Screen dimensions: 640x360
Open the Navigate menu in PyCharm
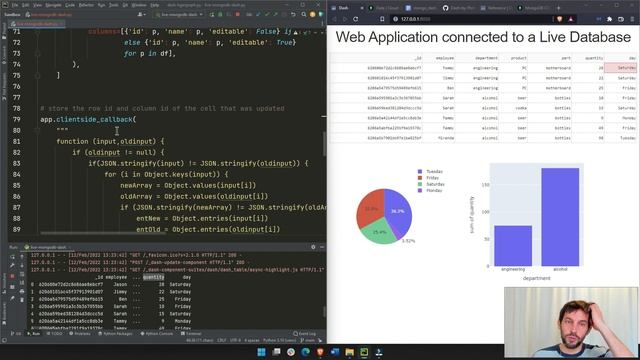click(53, 5)
